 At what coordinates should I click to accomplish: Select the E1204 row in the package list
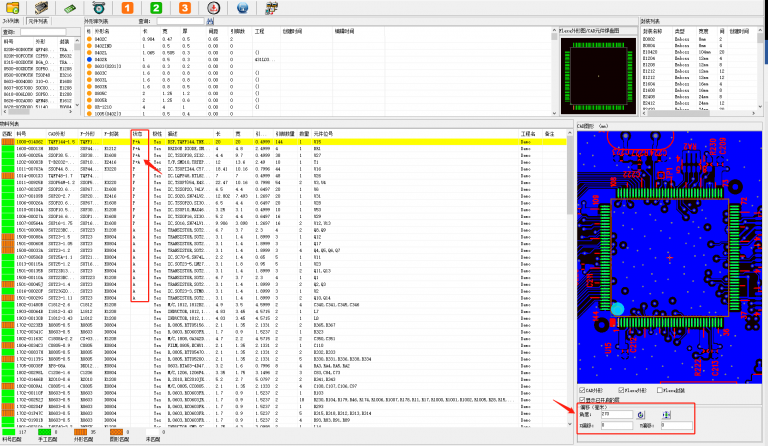(699, 58)
